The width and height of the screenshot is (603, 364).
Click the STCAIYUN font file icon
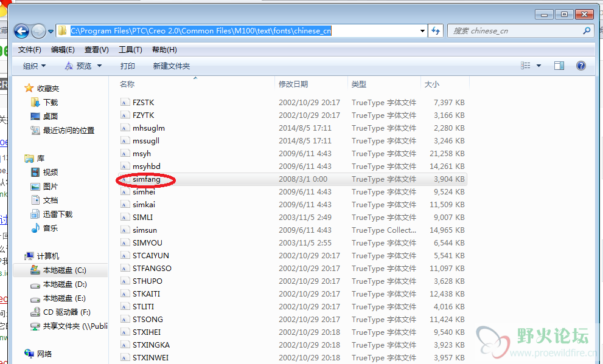(x=125, y=255)
